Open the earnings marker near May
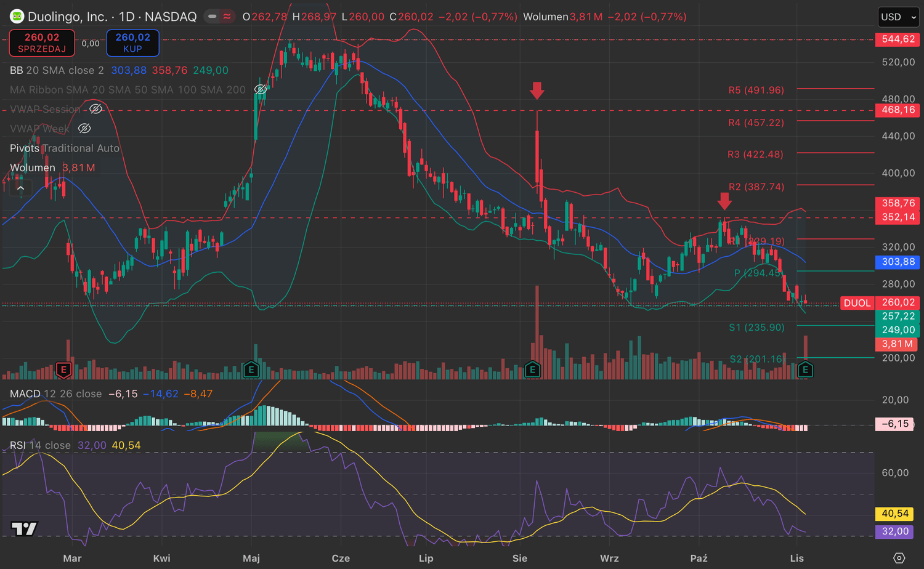Image resolution: width=924 pixels, height=569 pixels. (251, 369)
